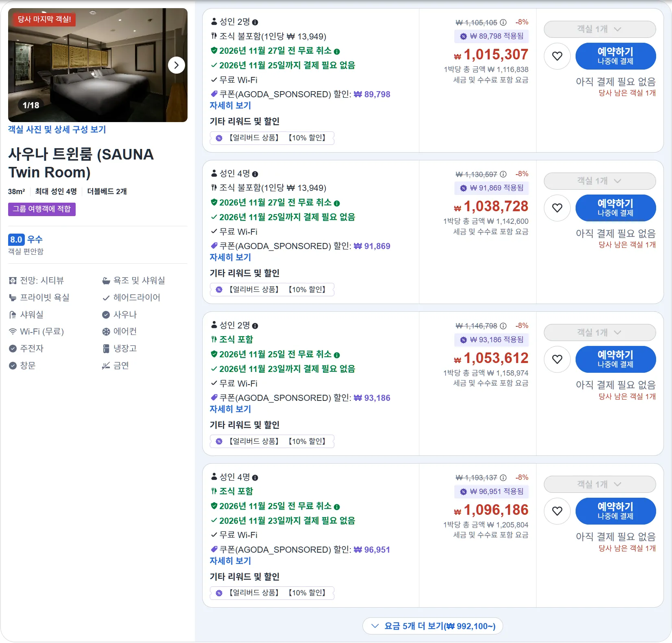Click the 8.0 우수 rating score
672x643 pixels.
point(25,239)
